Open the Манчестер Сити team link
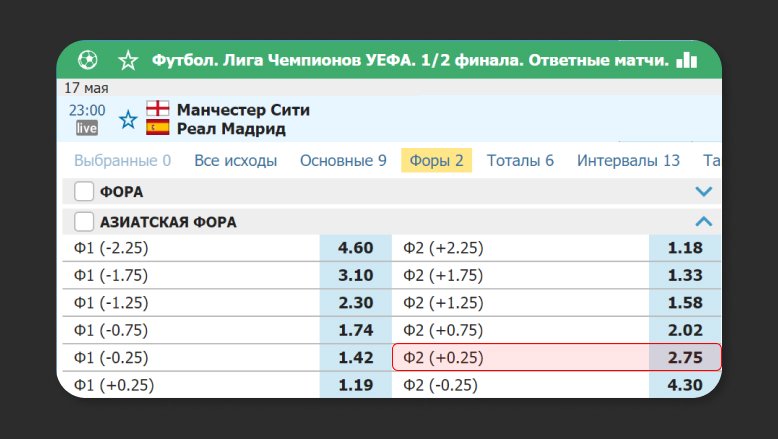The height and width of the screenshot is (439, 778). click(x=243, y=109)
